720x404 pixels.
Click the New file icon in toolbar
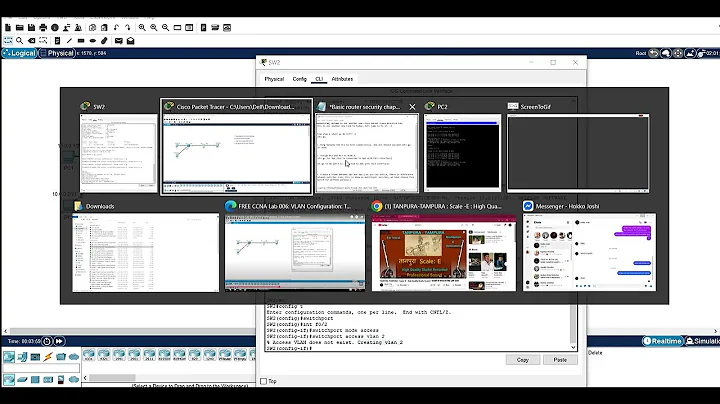[8, 28]
